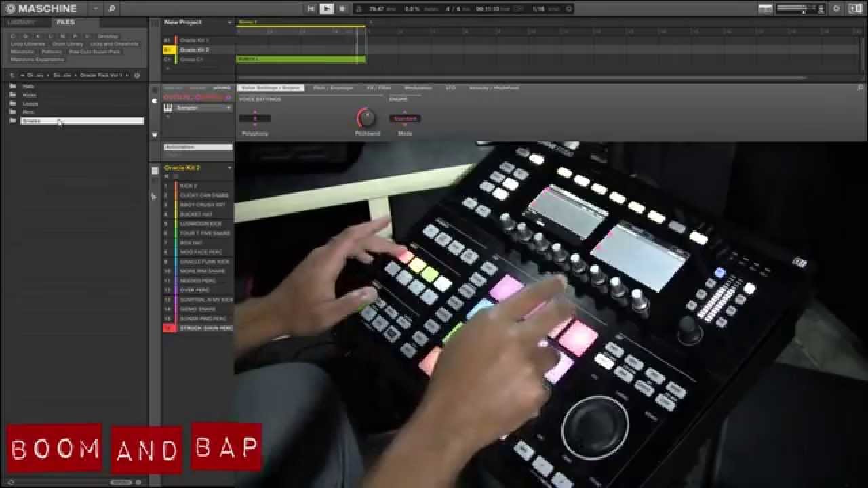The image size is (868, 488).
Task: Click the up-folder arrow in file path
Action: [12, 75]
